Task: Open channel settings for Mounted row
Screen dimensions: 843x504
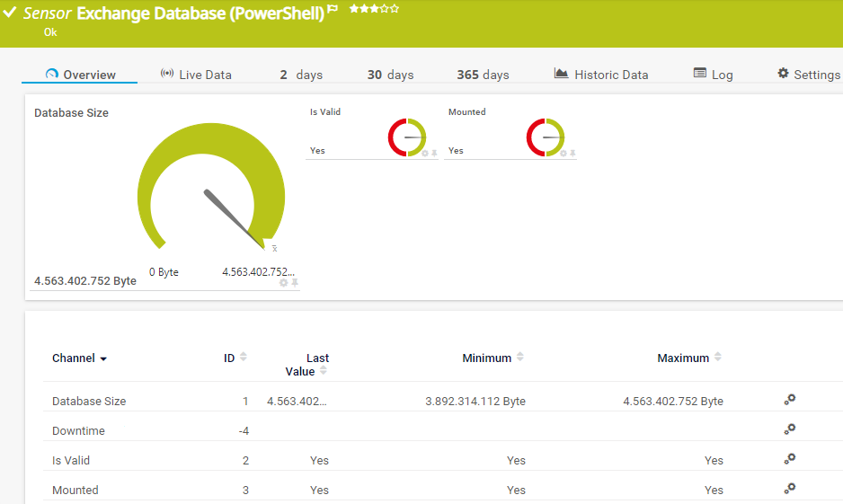Action: pyautogui.click(x=789, y=489)
